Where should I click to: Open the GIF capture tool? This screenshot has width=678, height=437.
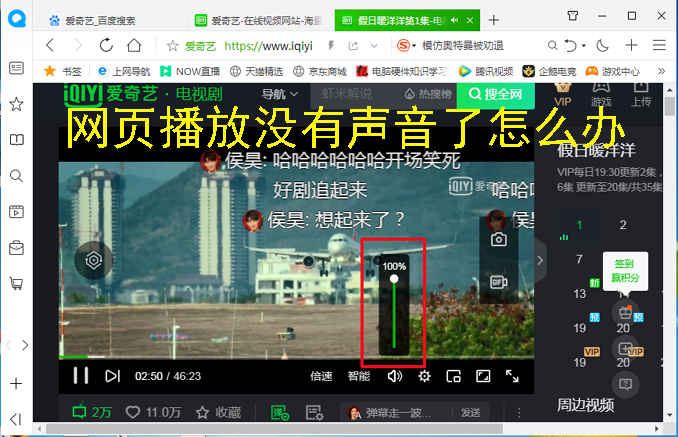click(x=497, y=282)
